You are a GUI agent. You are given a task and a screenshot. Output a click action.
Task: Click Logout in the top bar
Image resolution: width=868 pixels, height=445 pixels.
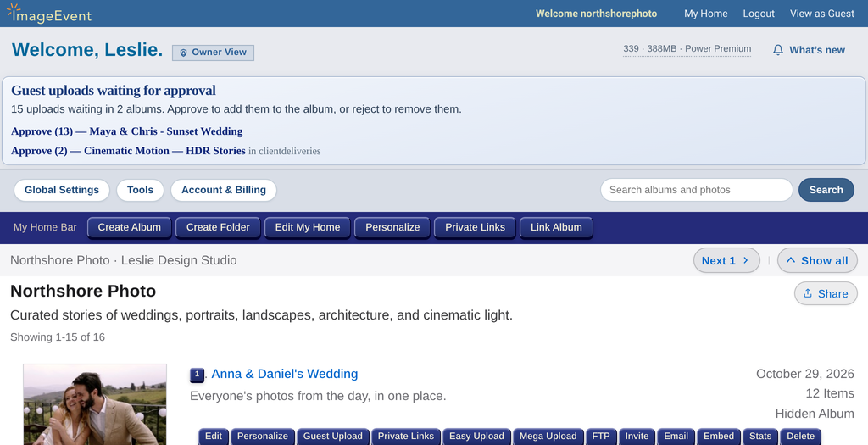click(759, 14)
